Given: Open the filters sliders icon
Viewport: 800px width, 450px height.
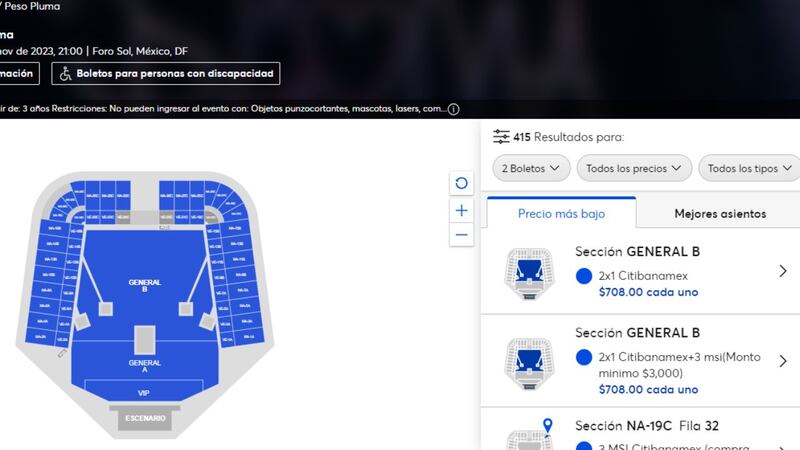Looking at the screenshot, I should click(x=501, y=137).
